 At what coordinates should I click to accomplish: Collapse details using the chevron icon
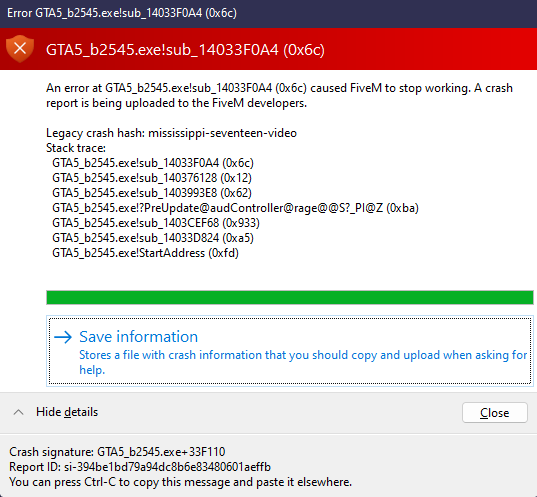click(18, 412)
